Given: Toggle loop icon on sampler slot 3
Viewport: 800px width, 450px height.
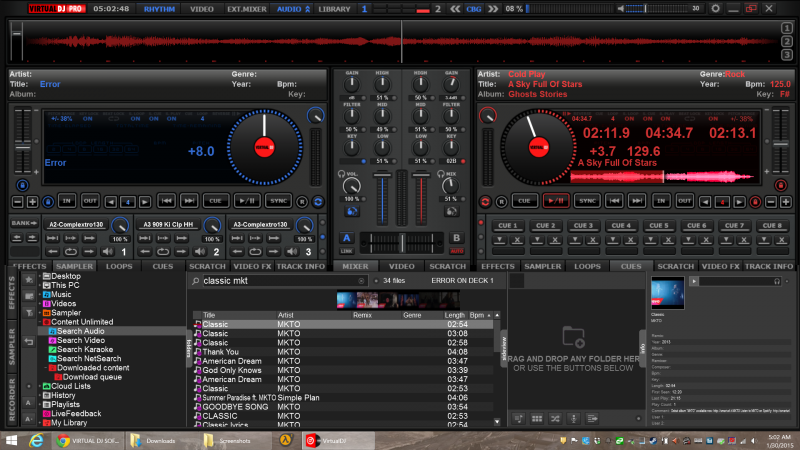Looking at the screenshot, I should pos(255,252).
